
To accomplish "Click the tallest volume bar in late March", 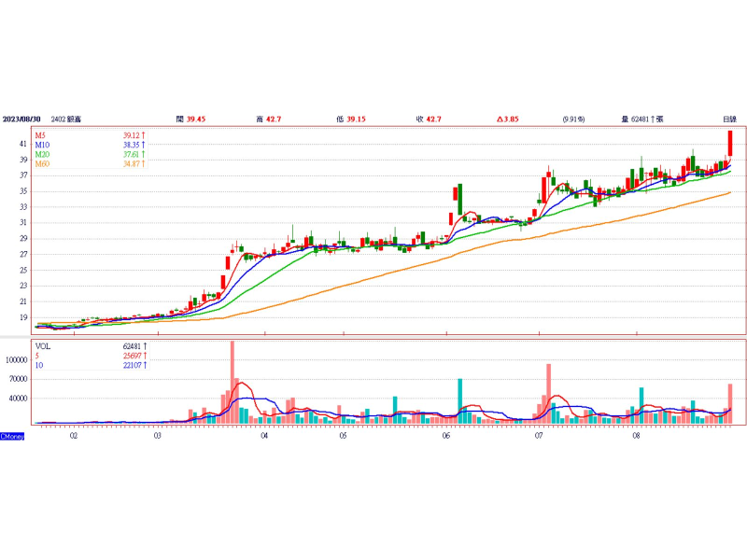I will [232, 383].
